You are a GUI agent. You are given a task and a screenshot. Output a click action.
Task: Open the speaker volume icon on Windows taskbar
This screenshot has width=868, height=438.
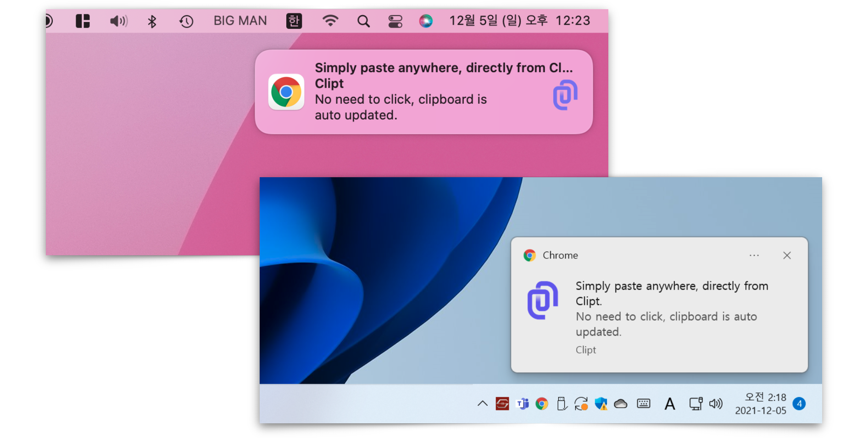716,404
